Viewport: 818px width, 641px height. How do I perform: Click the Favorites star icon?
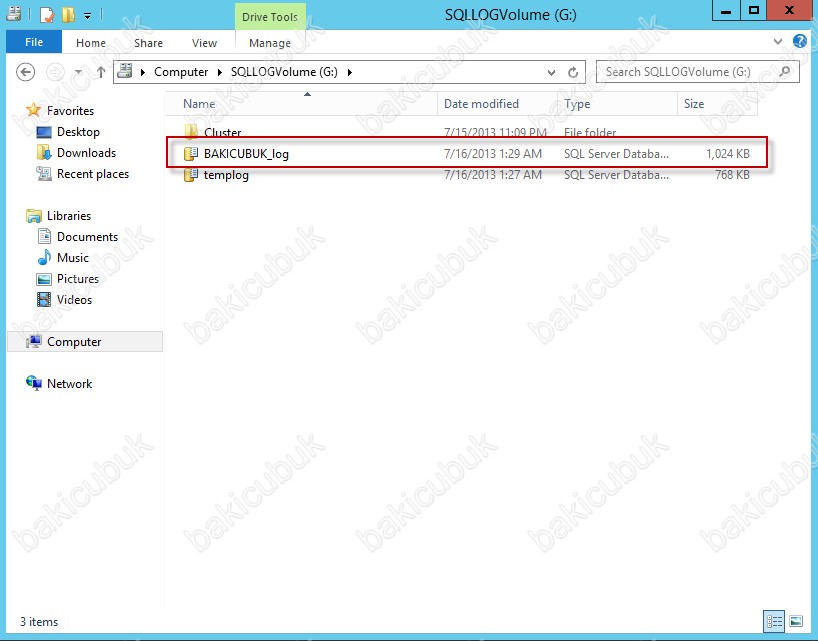click(33, 110)
